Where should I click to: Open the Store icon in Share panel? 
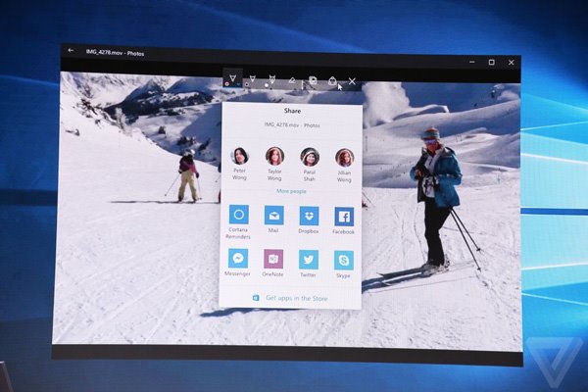coord(256,298)
